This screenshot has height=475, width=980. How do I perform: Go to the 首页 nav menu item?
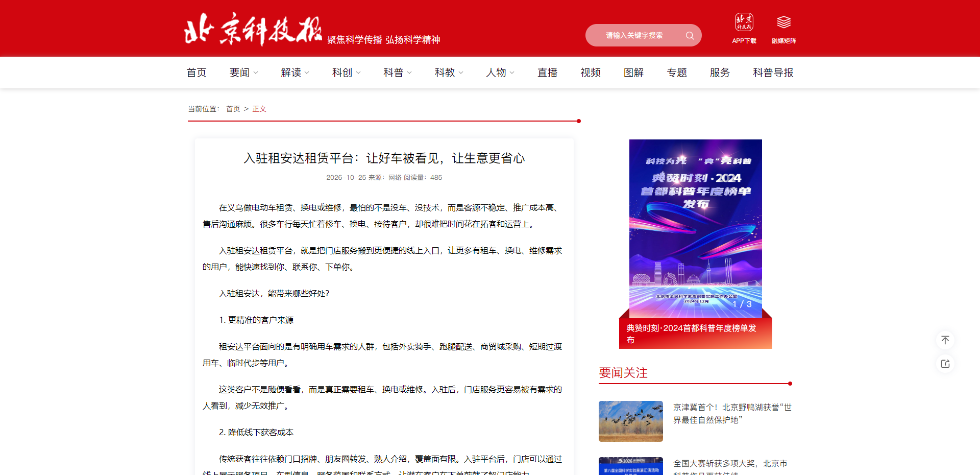click(x=197, y=73)
